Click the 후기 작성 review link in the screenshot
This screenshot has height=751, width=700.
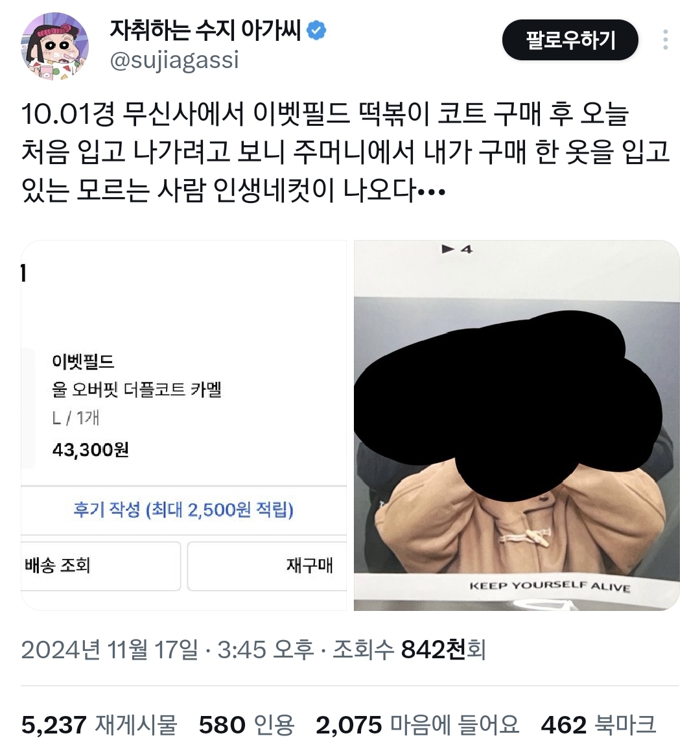[x=183, y=510]
